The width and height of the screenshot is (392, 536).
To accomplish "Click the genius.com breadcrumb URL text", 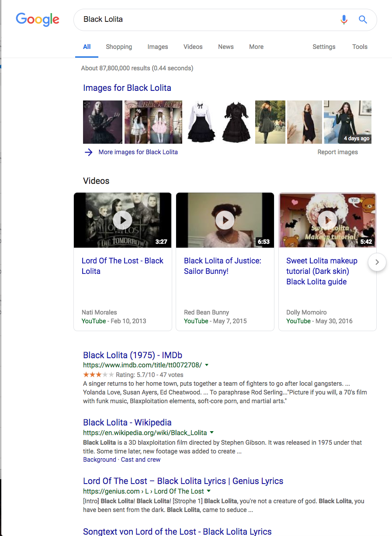I will point(143,491).
